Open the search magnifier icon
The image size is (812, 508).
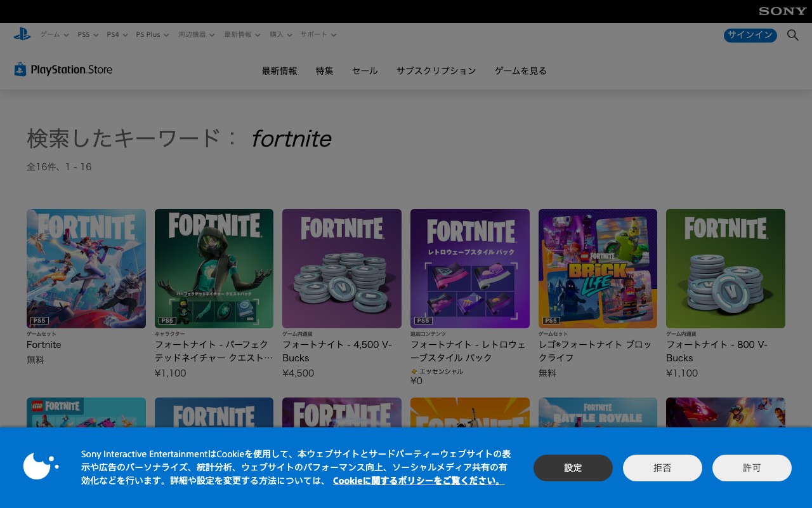pos(793,35)
